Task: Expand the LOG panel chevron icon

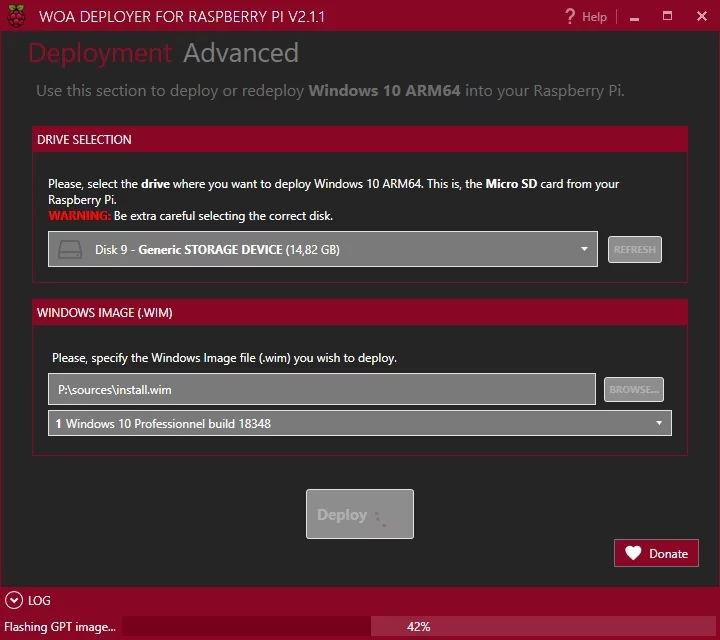Action: pos(14,600)
